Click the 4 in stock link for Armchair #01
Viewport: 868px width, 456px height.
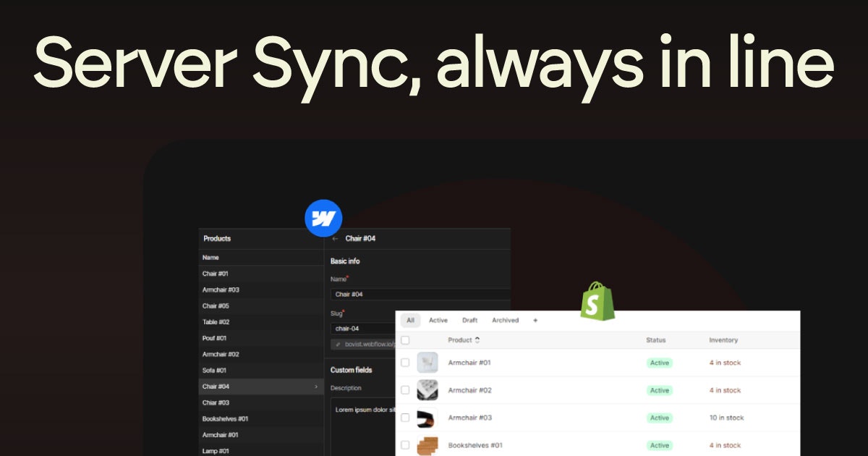coord(724,363)
